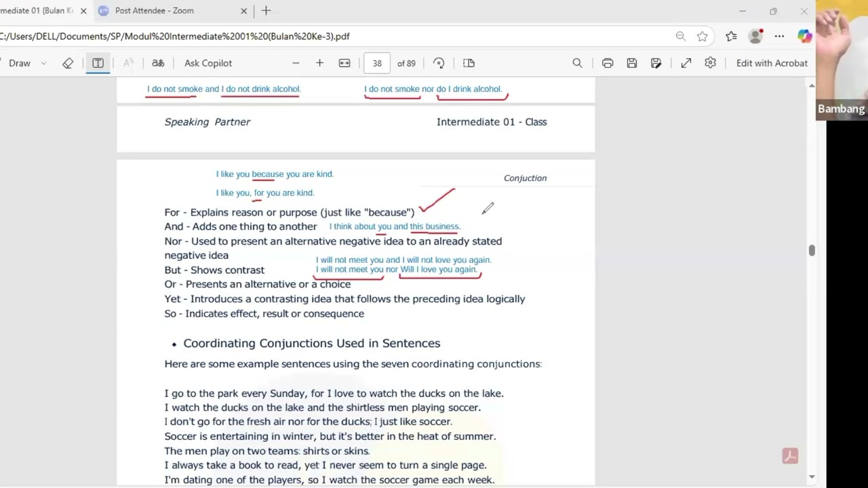Switch to the Intermediate 01 PDF tab
868x488 pixels.
[x=37, y=11]
